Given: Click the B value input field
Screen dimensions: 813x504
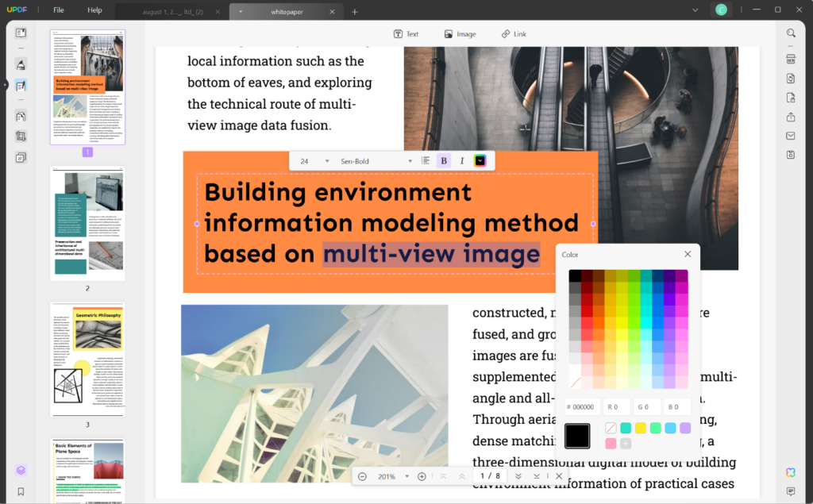Looking at the screenshot, I should point(677,407).
